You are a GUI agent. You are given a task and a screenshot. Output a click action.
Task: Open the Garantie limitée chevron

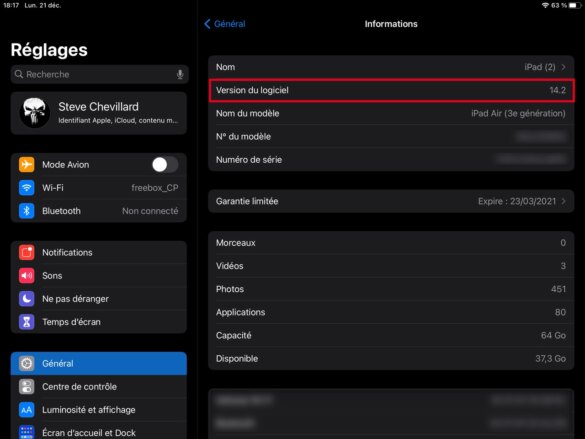[563, 201]
